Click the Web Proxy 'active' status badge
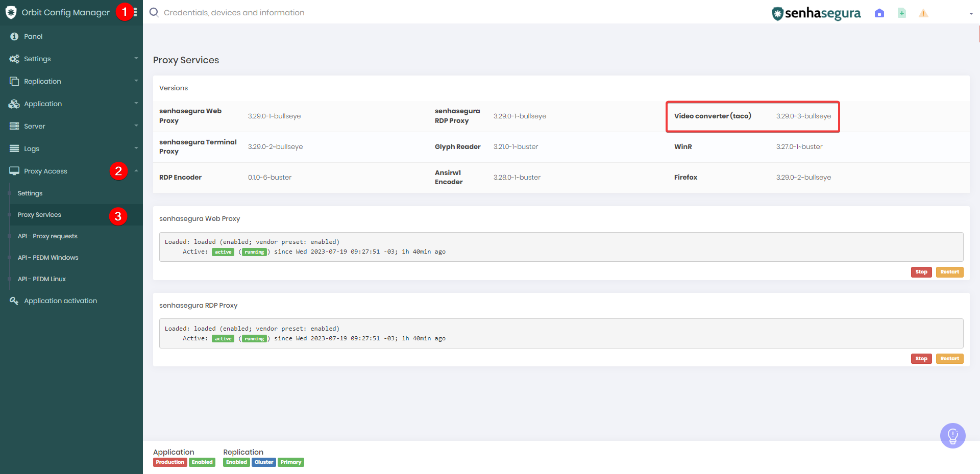 (223, 252)
